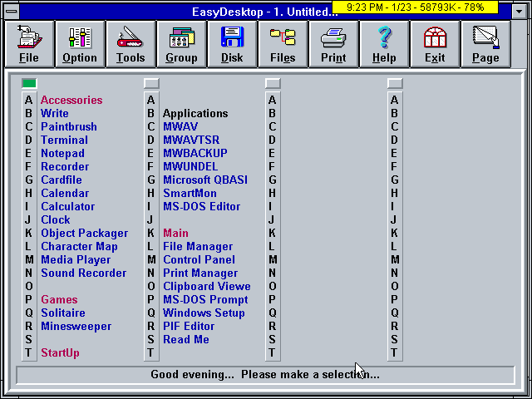Open Read Me entry
The height and width of the screenshot is (399, 532).
point(186,340)
